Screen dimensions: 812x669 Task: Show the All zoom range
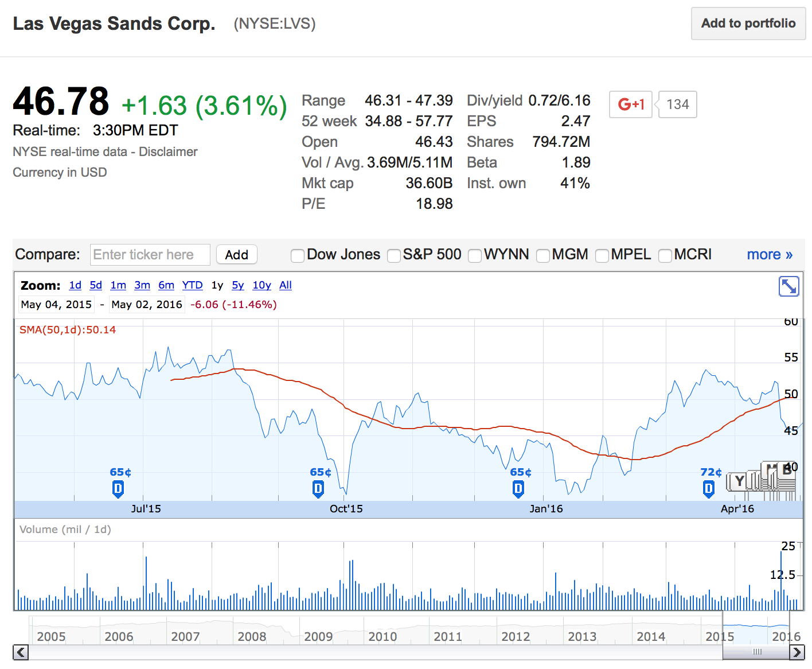click(286, 285)
